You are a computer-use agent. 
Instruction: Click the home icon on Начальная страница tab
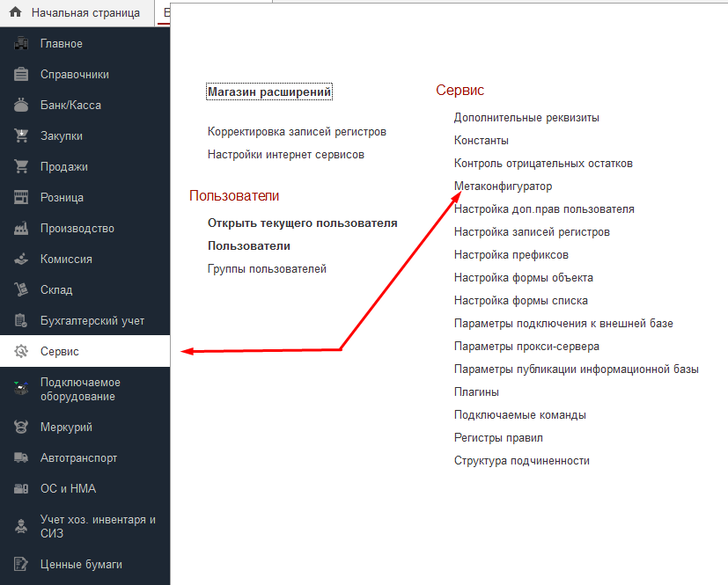[15, 12]
